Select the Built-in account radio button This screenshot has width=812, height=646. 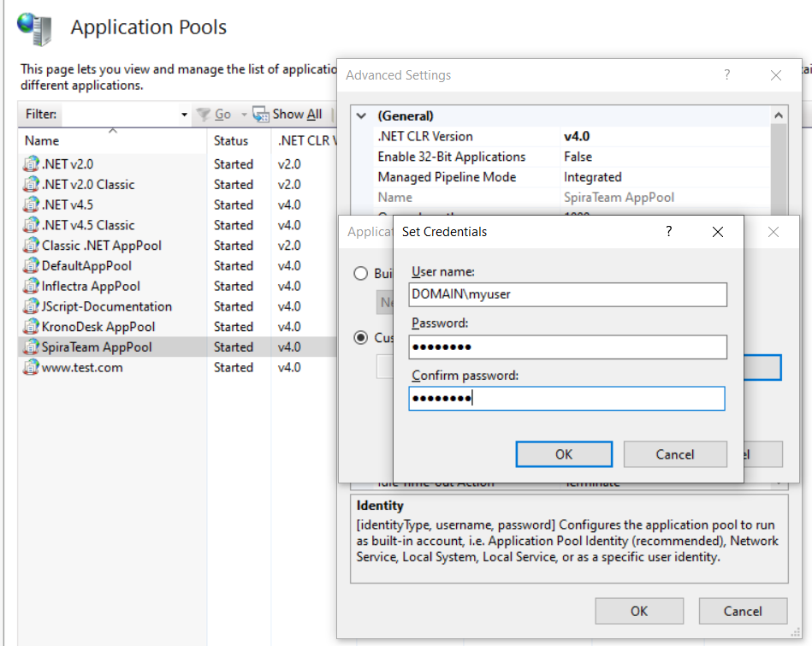[362, 274]
